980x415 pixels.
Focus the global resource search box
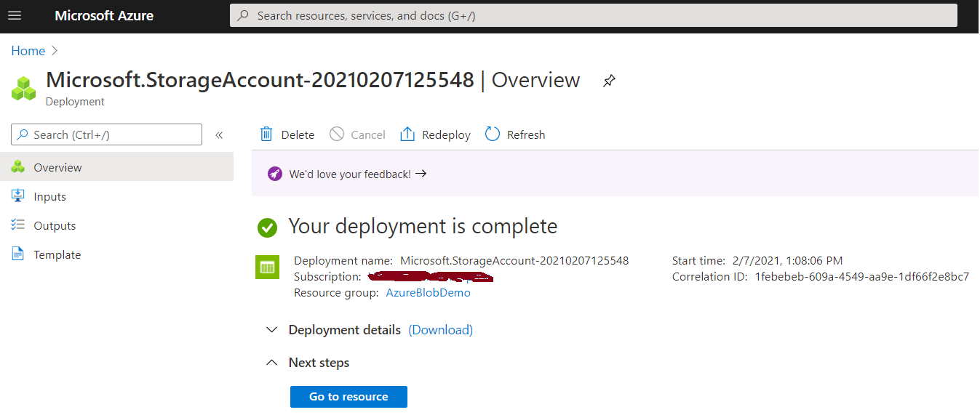pos(594,15)
